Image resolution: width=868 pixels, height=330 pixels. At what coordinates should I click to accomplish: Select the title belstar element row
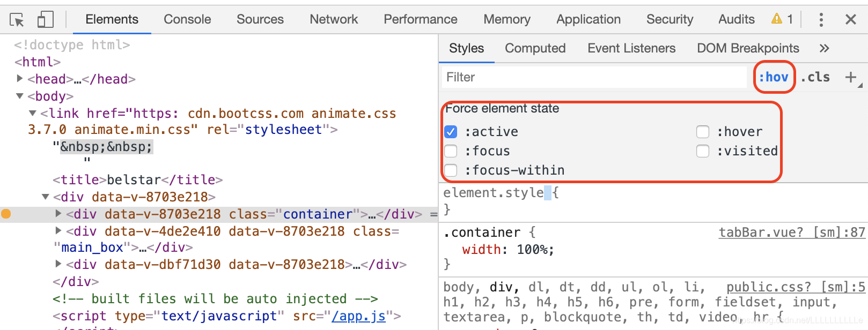point(138,179)
